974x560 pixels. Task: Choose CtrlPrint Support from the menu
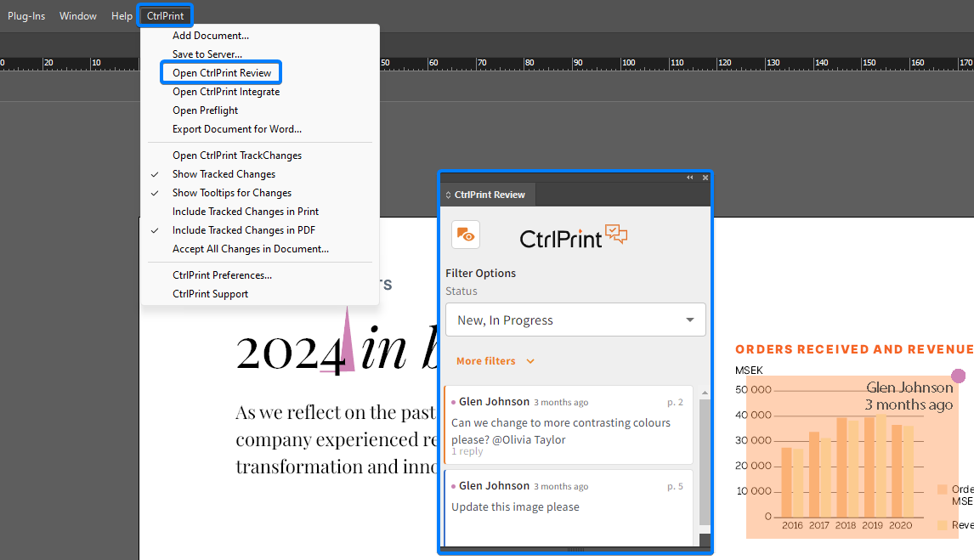pyautogui.click(x=210, y=294)
